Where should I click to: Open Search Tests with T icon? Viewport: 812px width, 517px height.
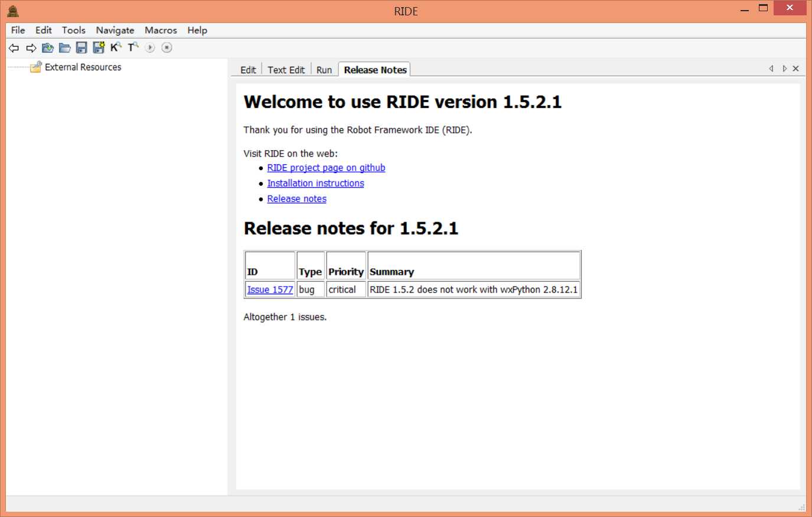pyautogui.click(x=133, y=47)
